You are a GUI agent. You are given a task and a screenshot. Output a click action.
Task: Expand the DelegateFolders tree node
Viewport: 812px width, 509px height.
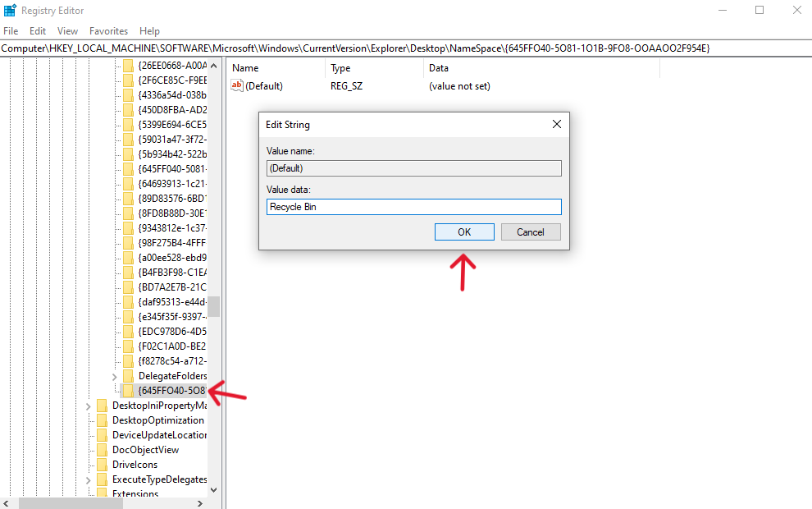pyautogui.click(x=114, y=375)
